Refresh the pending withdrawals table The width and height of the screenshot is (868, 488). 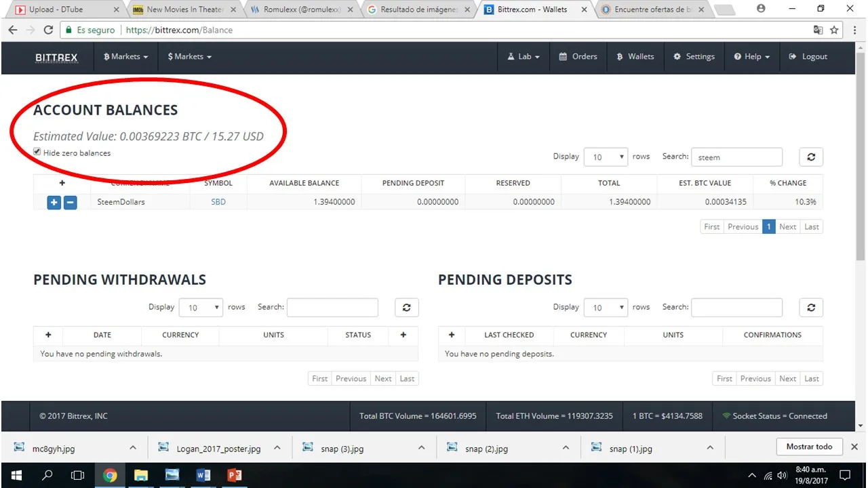(x=407, y=307)
